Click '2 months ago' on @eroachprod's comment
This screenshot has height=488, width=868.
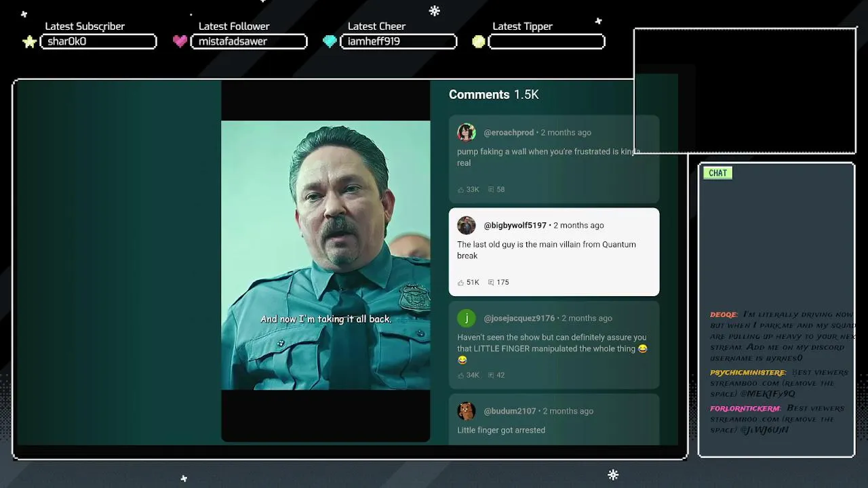click(566, 133)
